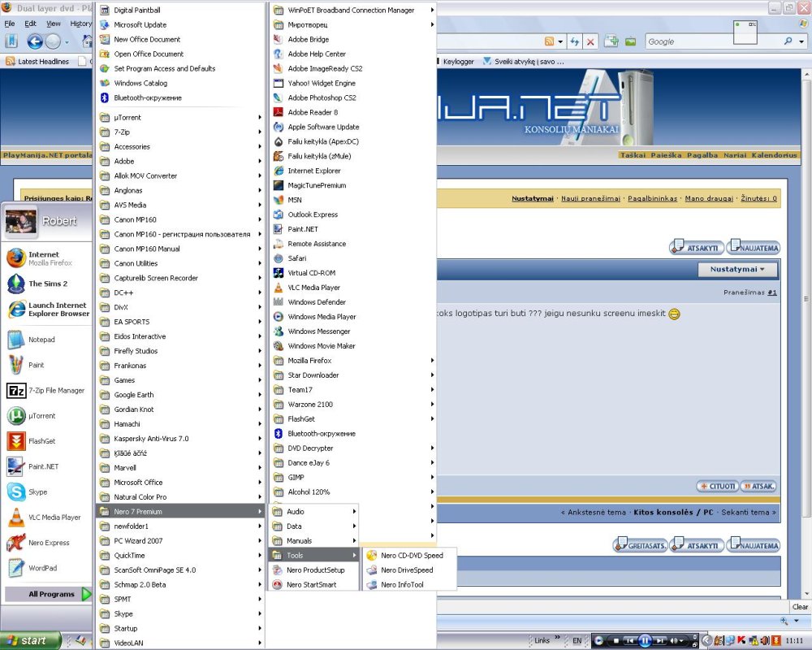Viewport: 812px width, 650px height.
Task: Launch Nero StartSmart
Action: [313, 584]
